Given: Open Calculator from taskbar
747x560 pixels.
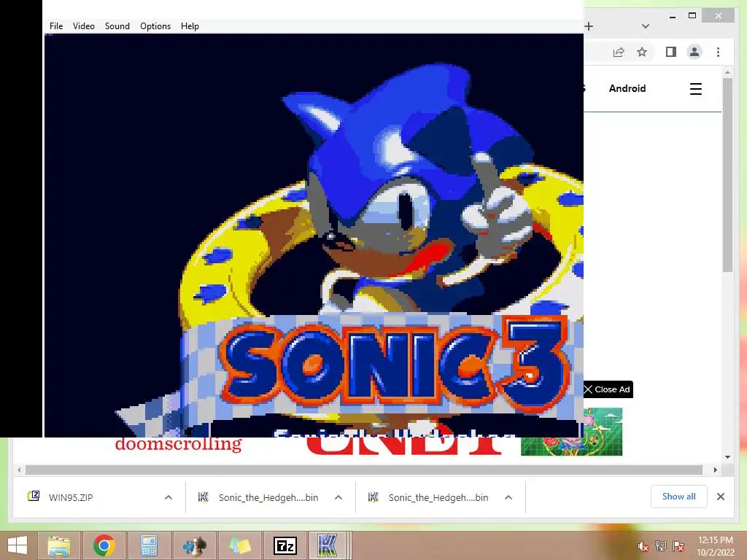Looking at the screenshot, I should (x=149, y=545).
